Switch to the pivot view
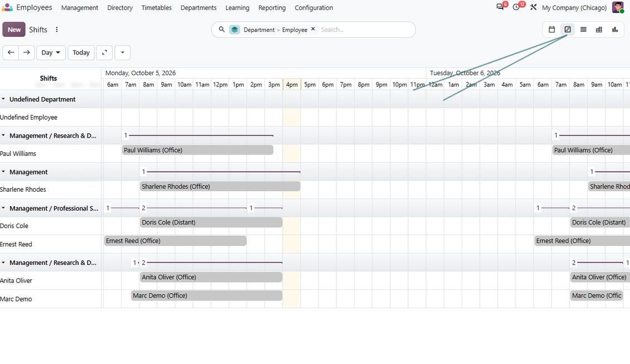This screenshot has width=630, height=364. pos(599,30)
